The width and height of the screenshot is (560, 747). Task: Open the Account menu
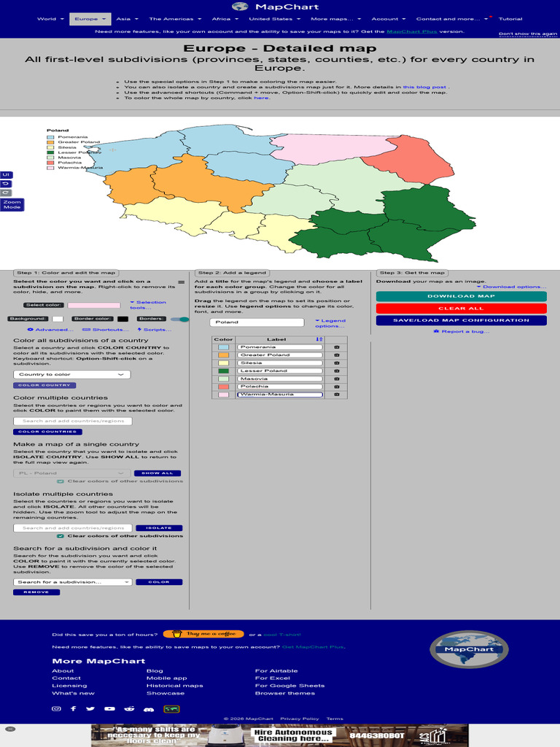pos(388,19)
